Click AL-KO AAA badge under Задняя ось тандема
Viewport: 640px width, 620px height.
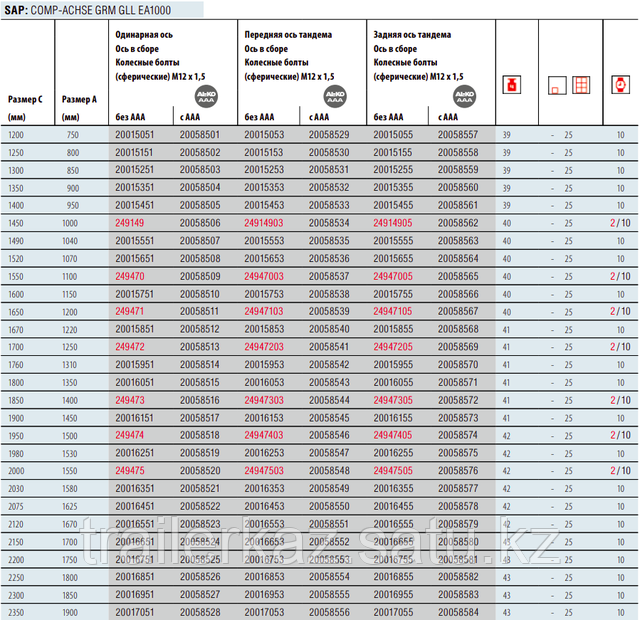(x=464, y=97)
